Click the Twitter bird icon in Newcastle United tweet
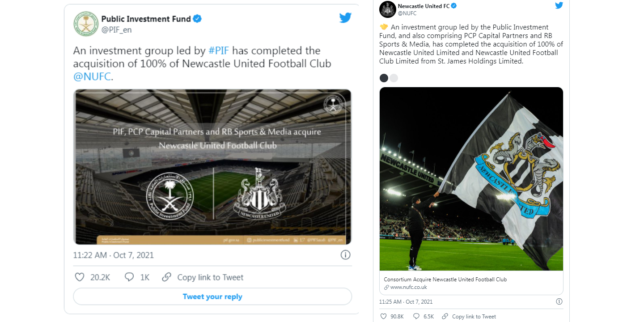The width and height of the screenshot is (644, 322). 559,5
